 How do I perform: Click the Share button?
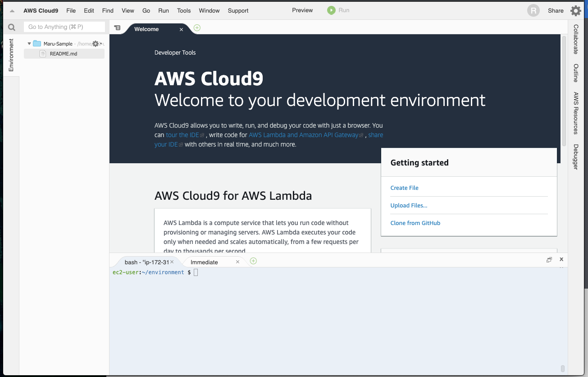click(556, 10)
